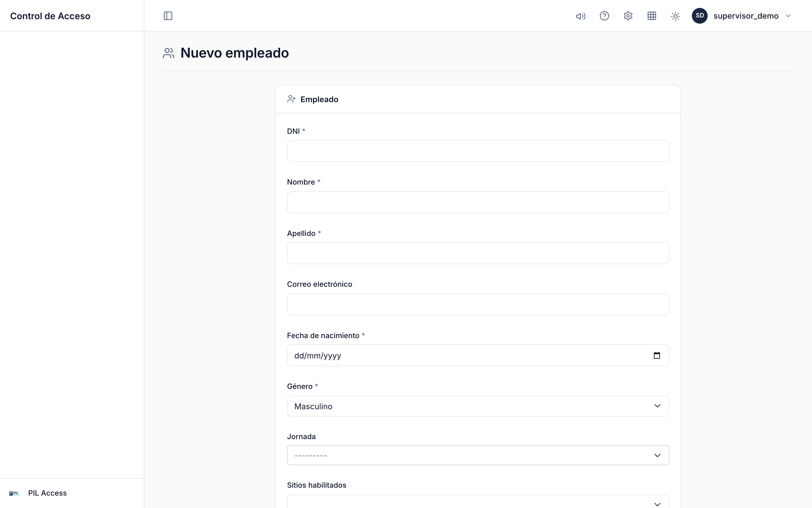The image size is (812, 508).
Task: Open the apps grid icon
Action: click(x=652, y=16)
